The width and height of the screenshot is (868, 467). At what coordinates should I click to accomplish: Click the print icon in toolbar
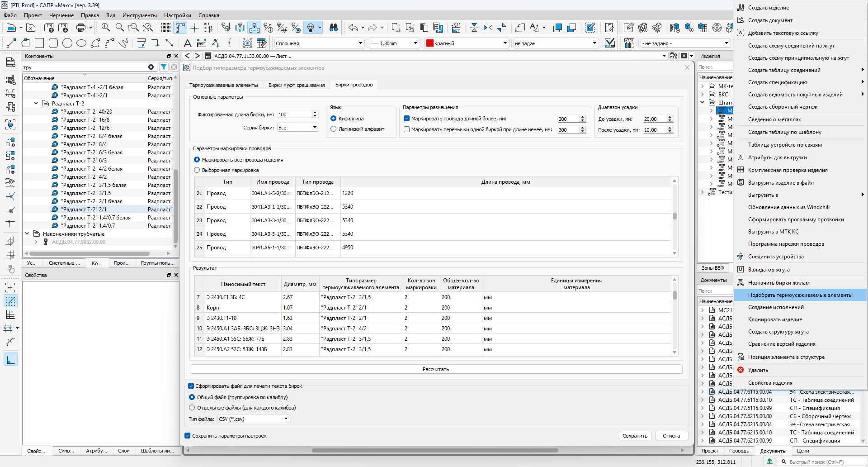(81, 28)
